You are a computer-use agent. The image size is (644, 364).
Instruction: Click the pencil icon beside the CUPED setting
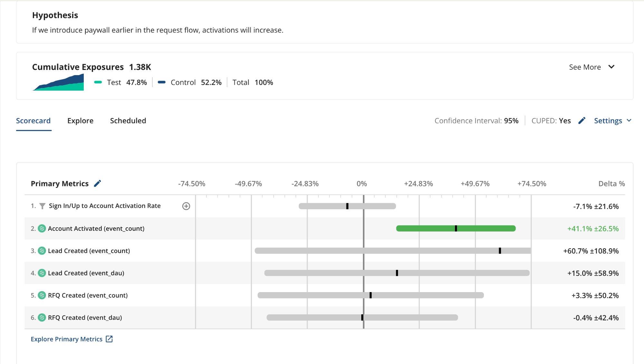582,120
